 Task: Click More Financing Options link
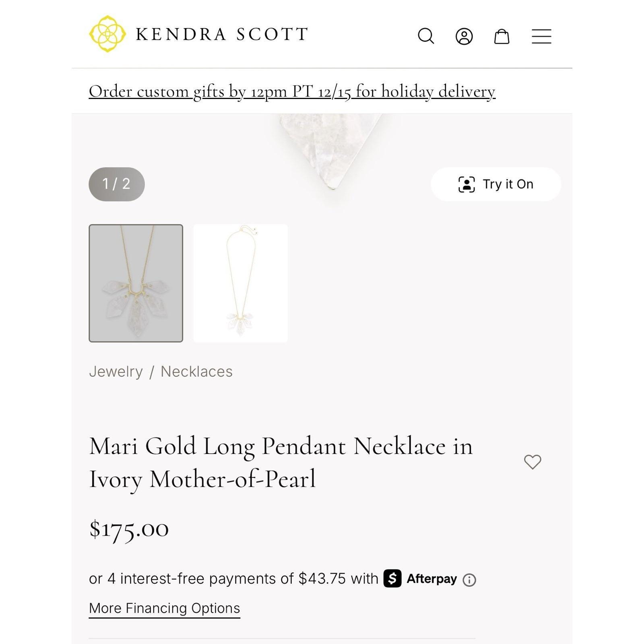tap(164, 608)
